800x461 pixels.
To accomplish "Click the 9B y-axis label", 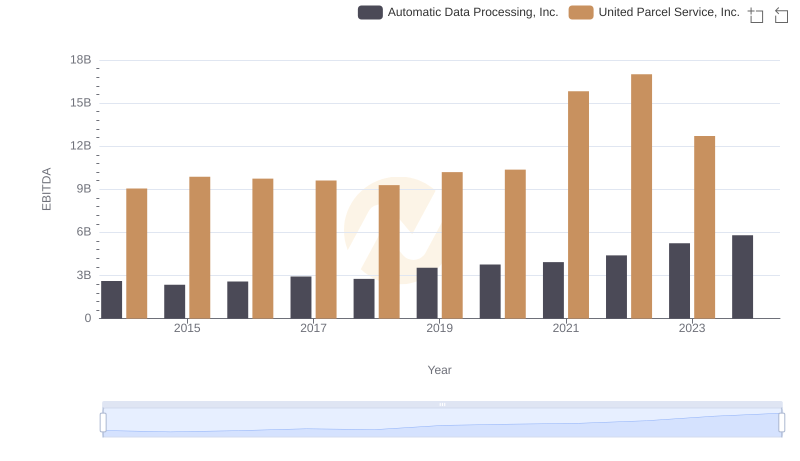I will (84, 189).
